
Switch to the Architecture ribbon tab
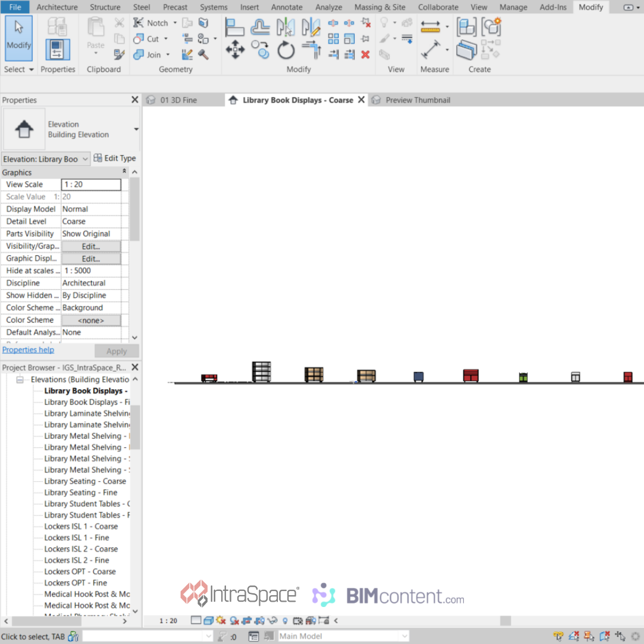click(x=57, y=7)
